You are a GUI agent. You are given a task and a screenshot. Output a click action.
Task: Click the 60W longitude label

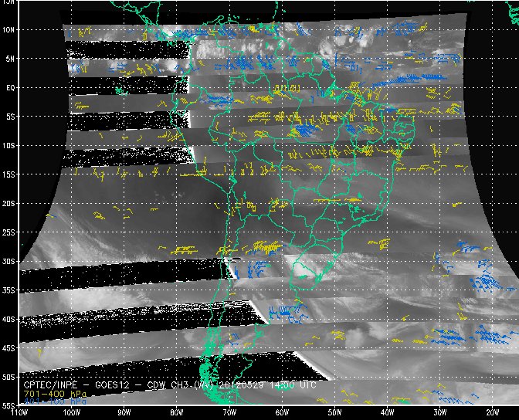(283, 412)
